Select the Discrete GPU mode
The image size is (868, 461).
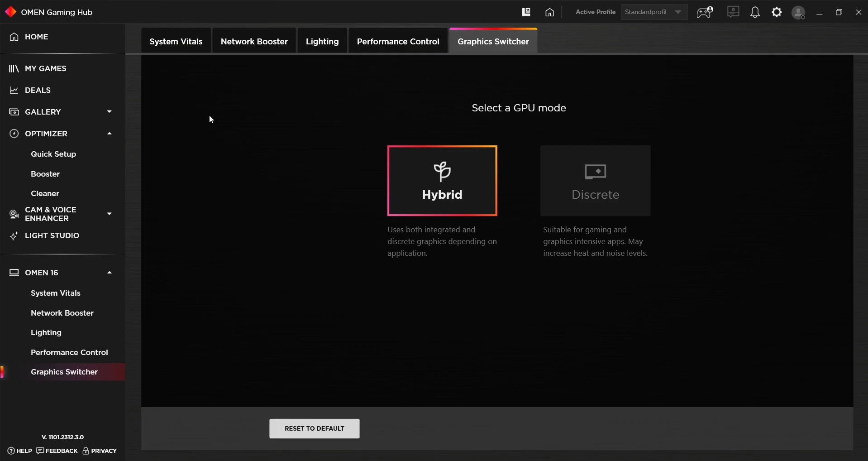(596, 181)
